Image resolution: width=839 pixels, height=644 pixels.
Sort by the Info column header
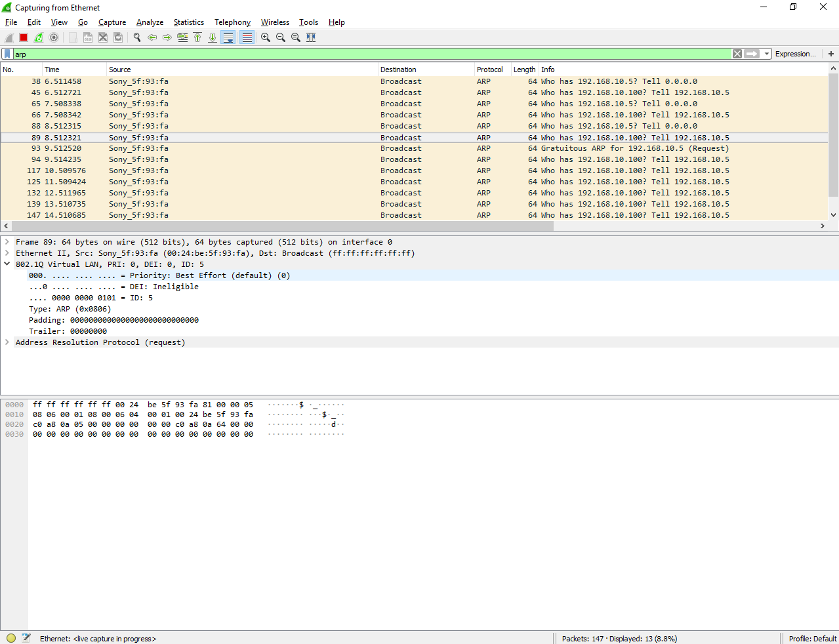click(x=683, y=70)
